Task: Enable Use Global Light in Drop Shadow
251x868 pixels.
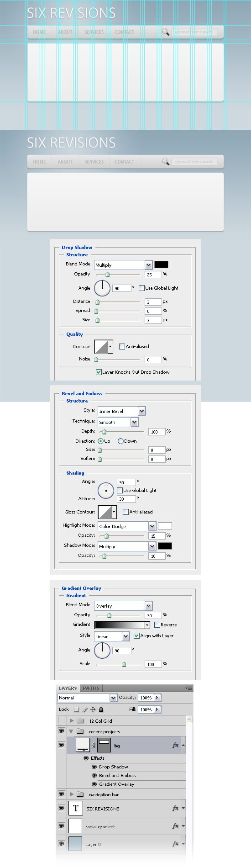Action: tap(141, 288)
